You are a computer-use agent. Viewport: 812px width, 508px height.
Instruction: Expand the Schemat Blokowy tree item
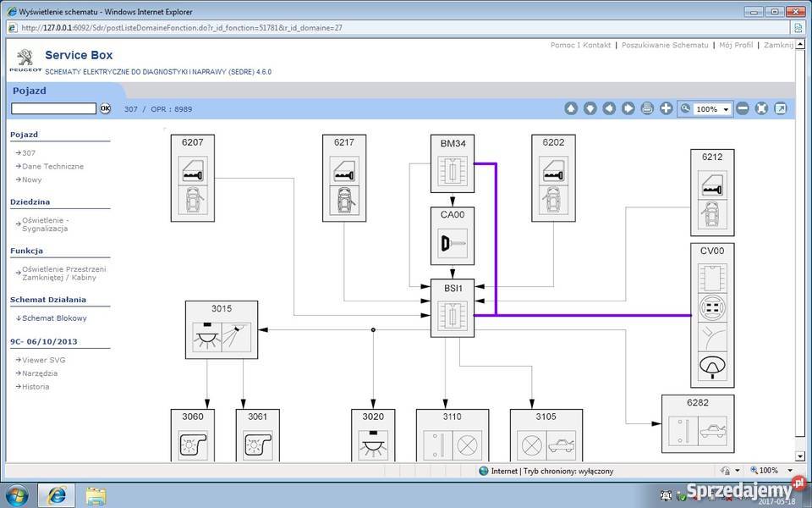coord(54,318)
